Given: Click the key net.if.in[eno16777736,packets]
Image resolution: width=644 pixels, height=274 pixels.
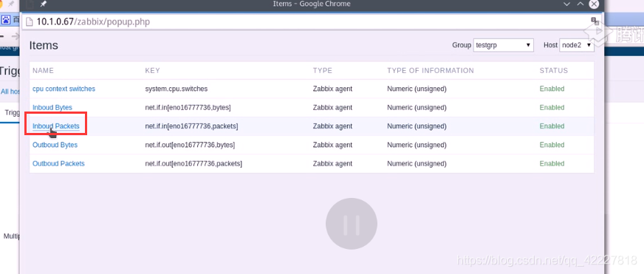Looking at the screenshot, I should coord(191,126).
